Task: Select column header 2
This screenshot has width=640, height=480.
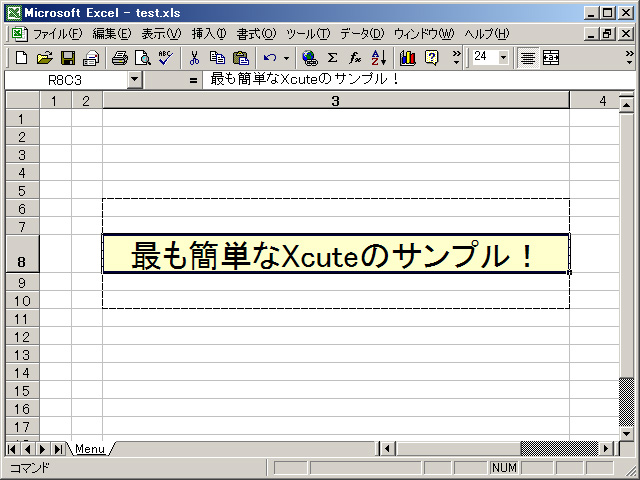Action: (x=87, y=101)
